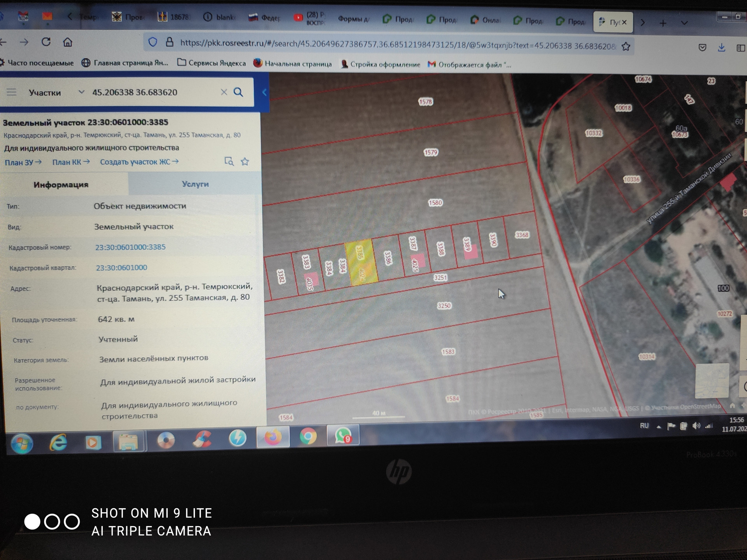747x560 pixels.
Task: Switch to the Услуги tab
Action: tap(195, 184)
